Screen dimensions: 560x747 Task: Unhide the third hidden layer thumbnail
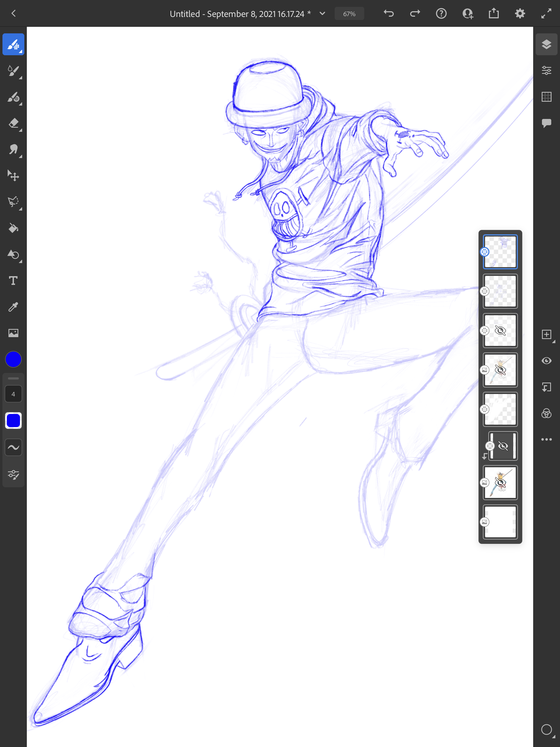coord(500,331)
